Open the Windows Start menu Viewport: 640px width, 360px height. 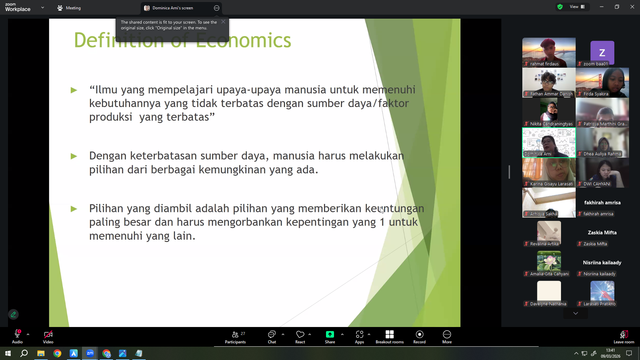point(8,353)
